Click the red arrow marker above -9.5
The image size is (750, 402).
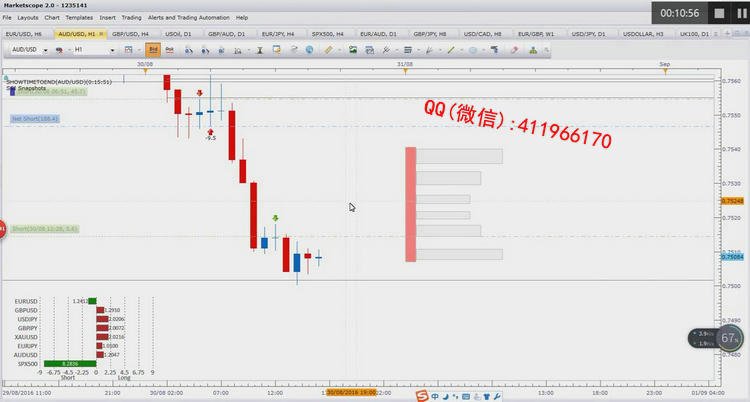[x=210, y=132]
